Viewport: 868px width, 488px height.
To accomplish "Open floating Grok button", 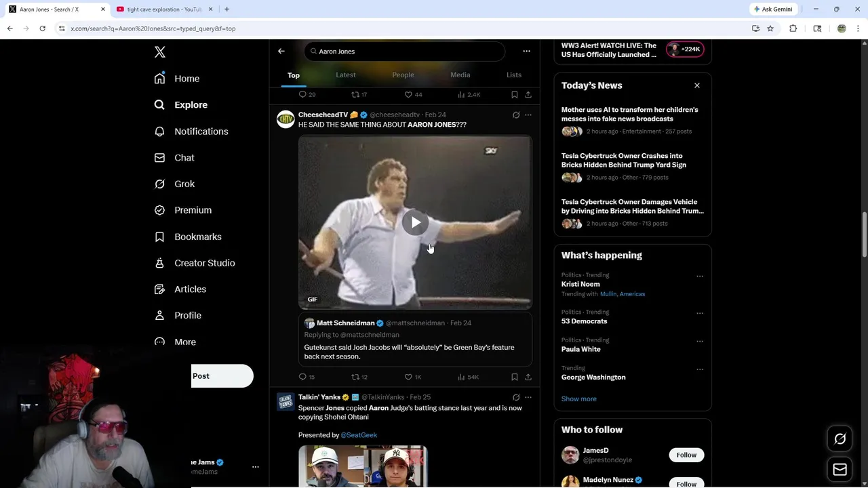I will (x=840, y=439).
